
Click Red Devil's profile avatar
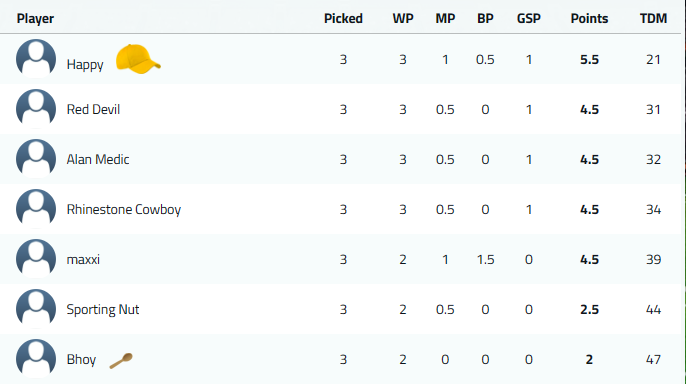[x=36, y=109]
